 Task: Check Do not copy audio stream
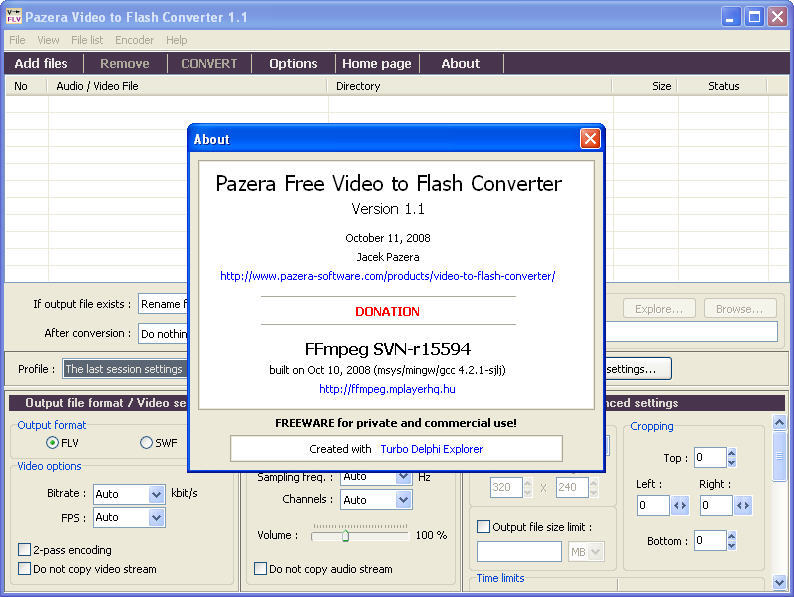(x=260, y=568)
